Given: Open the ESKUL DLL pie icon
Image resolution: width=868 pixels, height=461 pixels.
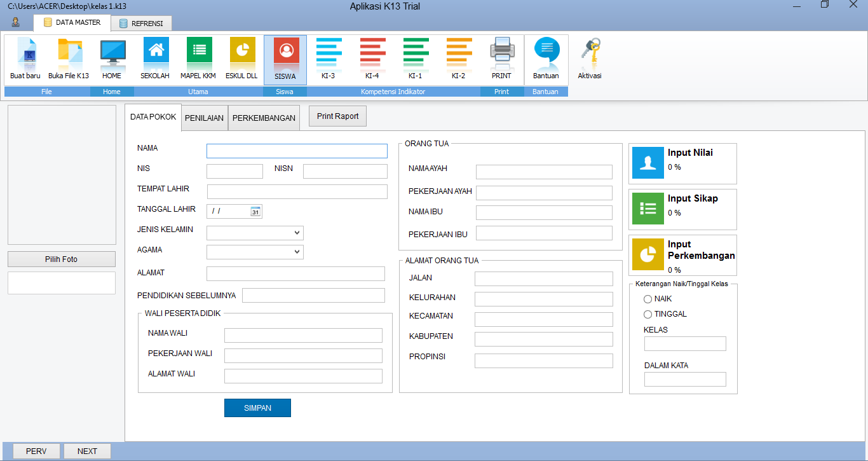Looking at the screenshot, I should click(241, 52).
